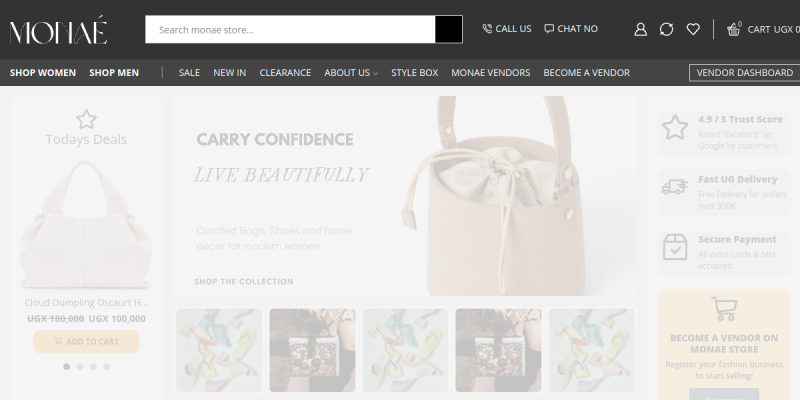
Task: Open the first colorful shoes thumbnail
Action: (219, 350)
